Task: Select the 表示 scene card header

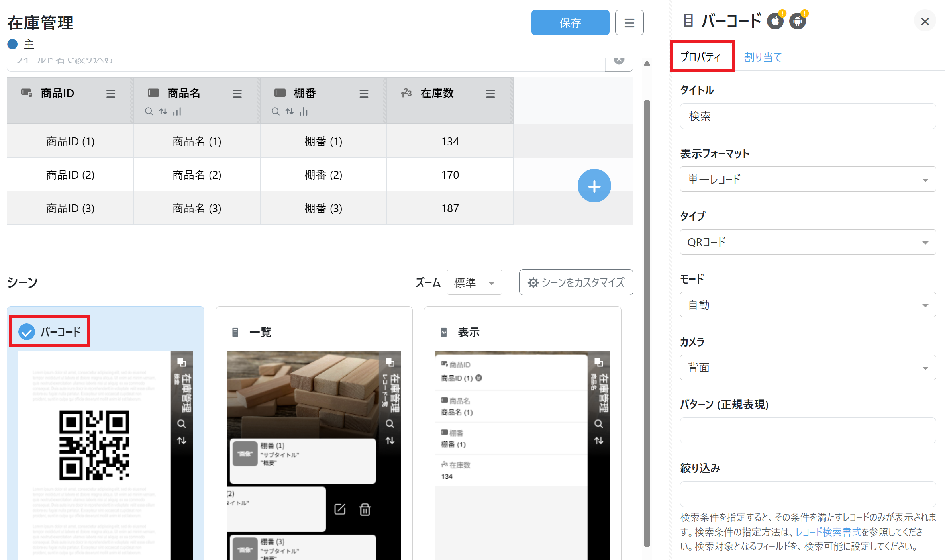Action: [469, 332]
